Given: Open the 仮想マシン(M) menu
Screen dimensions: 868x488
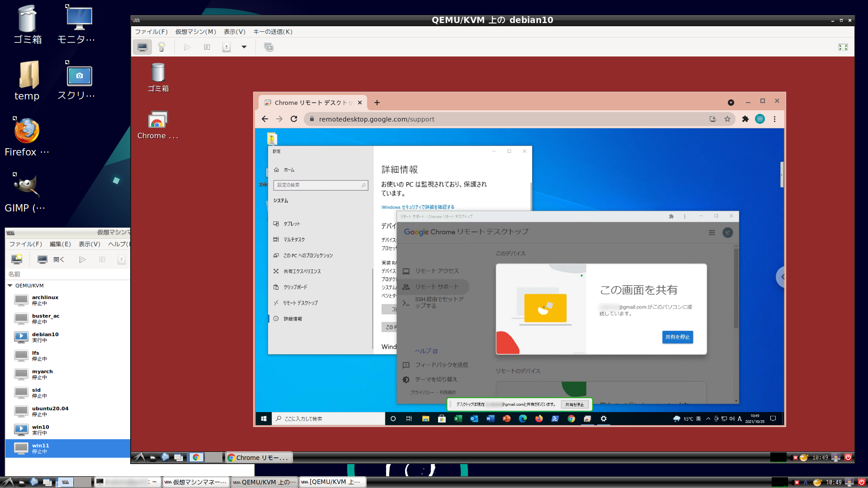Looking at the screenshot, I should 196,32.
